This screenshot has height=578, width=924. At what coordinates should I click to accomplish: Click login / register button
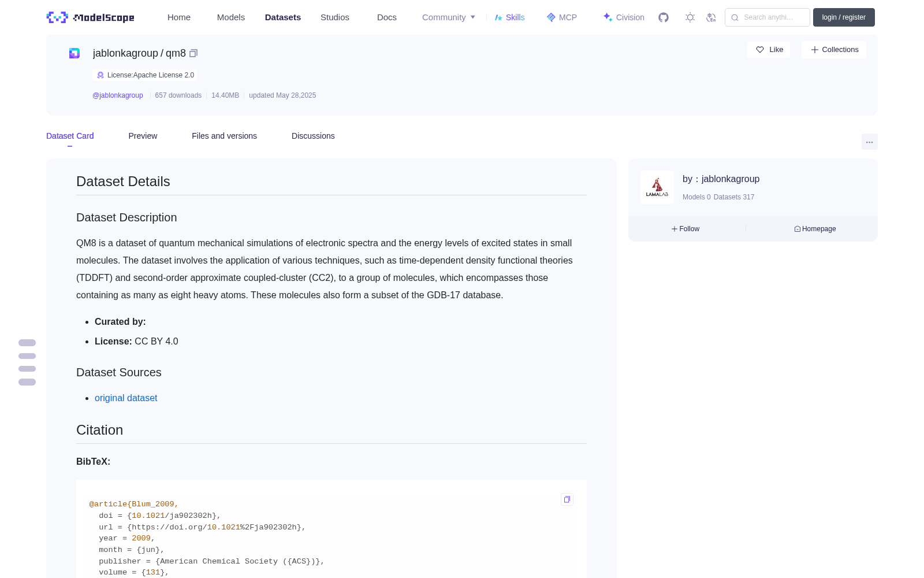click(844, 17)
